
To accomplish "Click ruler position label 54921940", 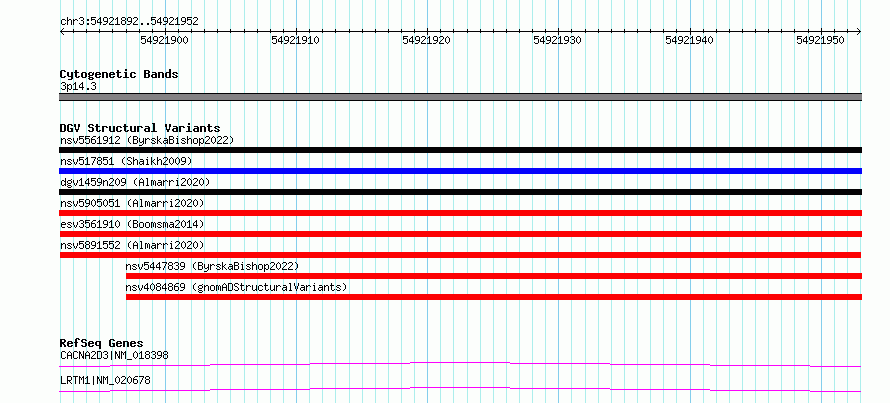I will click(x=690, y=40).
